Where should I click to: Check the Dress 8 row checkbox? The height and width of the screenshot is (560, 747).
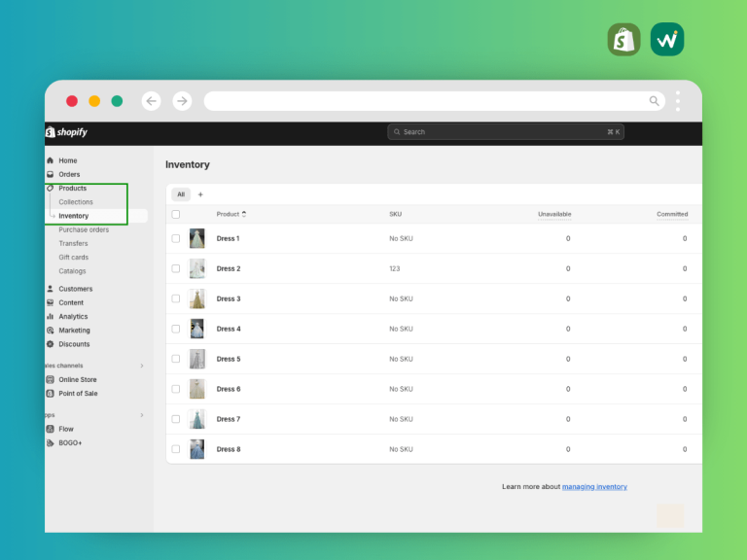click(176, 449)
